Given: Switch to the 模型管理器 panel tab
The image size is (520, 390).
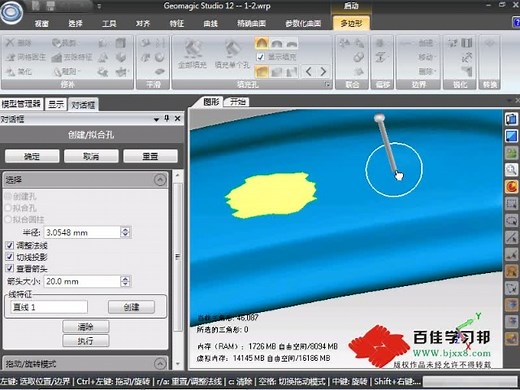Looking at the screenshot, I should [x=21, y=104].
